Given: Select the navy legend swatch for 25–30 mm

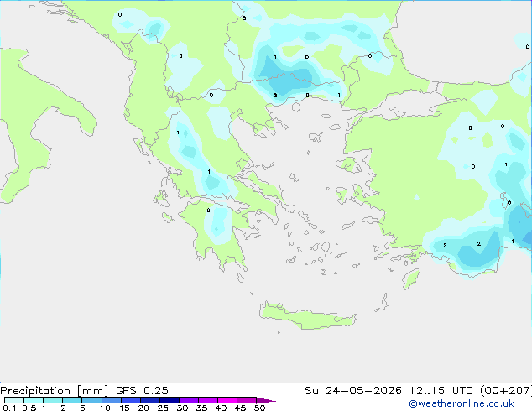Looking at the screenshot, I should 169,400.
